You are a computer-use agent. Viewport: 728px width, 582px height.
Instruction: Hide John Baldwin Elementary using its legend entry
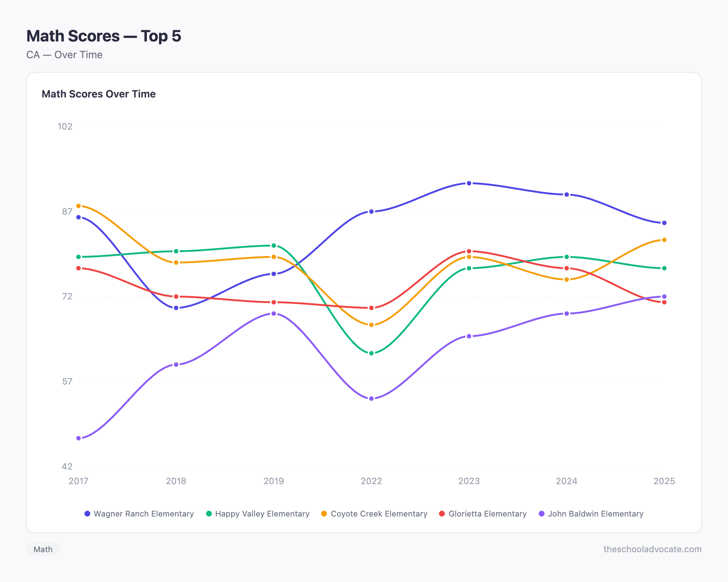click(593, 514)
